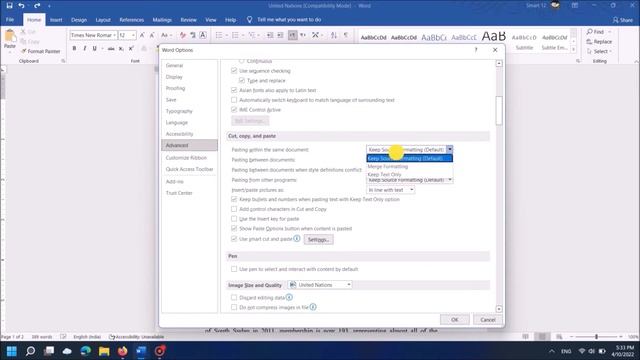Enable Automatically switch keyboard to match language
Image resolution: width=640 pixels, height=360 pixels.
(x=234, y=100)
